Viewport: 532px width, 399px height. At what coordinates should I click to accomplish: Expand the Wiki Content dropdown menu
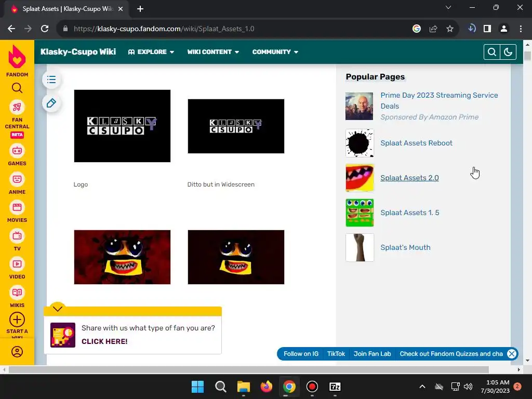tap(213, 52)
